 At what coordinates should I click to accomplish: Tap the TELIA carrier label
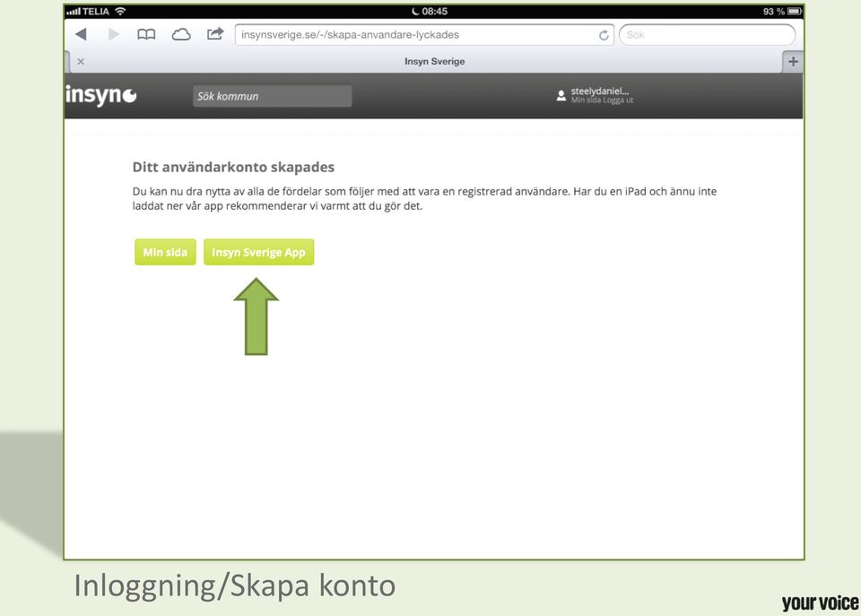(x=96, y=11)
